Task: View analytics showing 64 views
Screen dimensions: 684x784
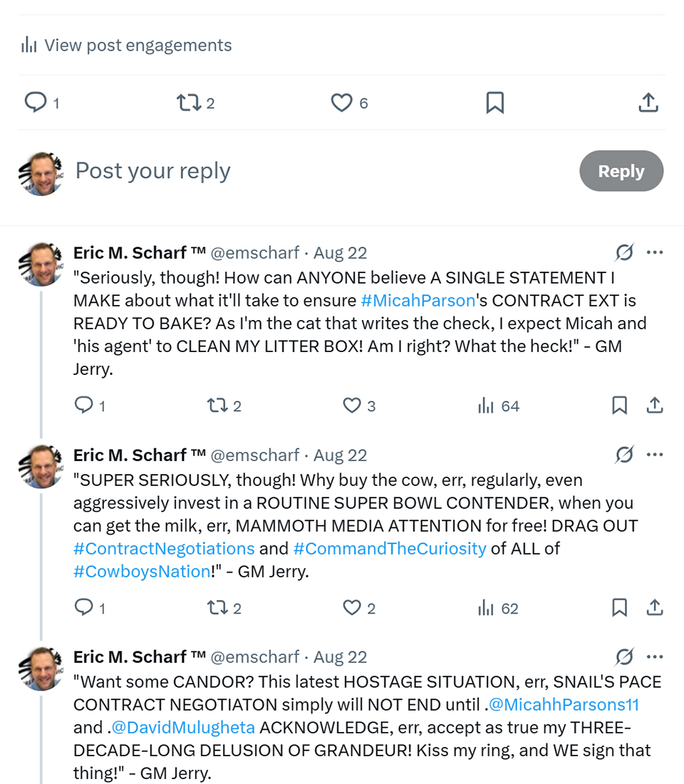Action: click(x=499, y=406)
